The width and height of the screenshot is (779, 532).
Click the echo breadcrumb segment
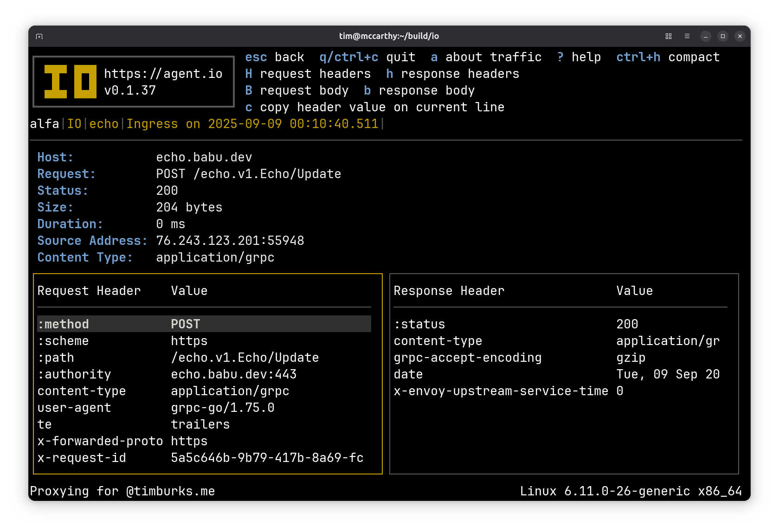(104, 124)
